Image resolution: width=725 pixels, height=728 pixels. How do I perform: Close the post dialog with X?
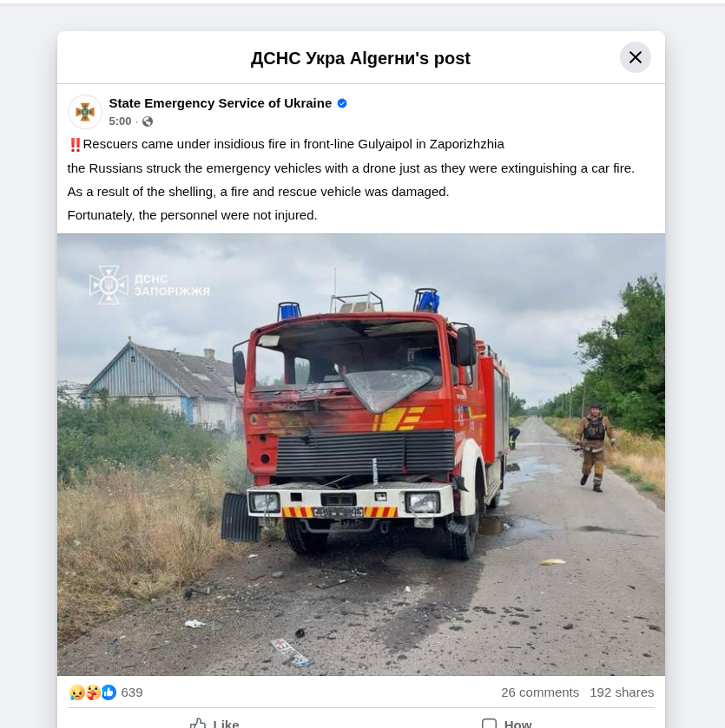635,57
